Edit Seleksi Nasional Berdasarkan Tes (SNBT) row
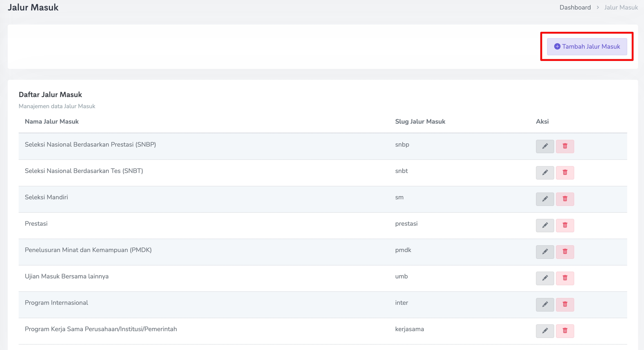Viewport: 644px width, 350px height. 545,172
